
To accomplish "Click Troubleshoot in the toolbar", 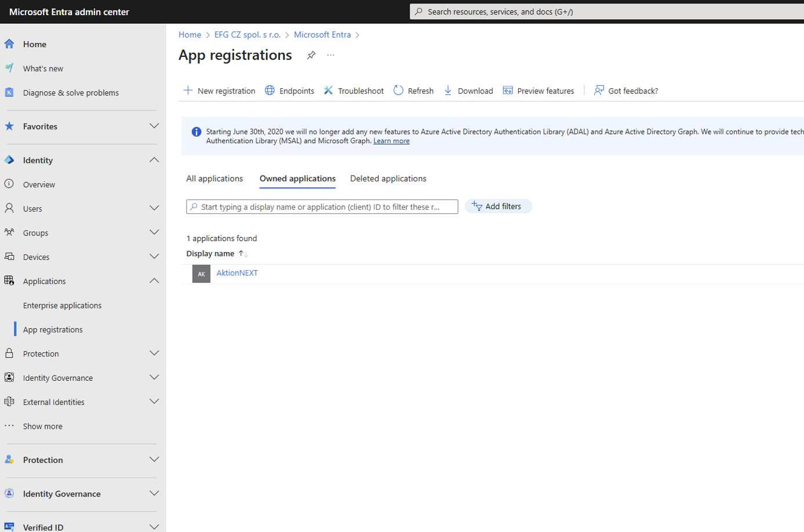I will (354, 91).
